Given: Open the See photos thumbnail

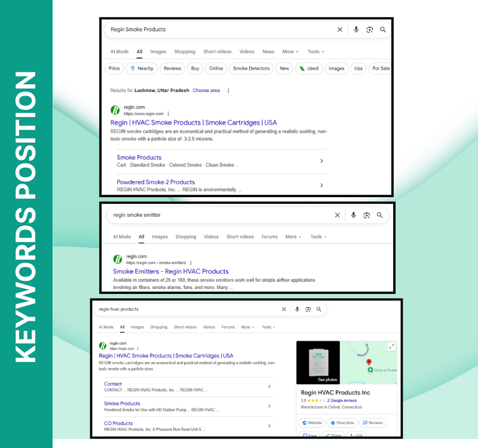Looking at the screenshot, I should (318, 362).
